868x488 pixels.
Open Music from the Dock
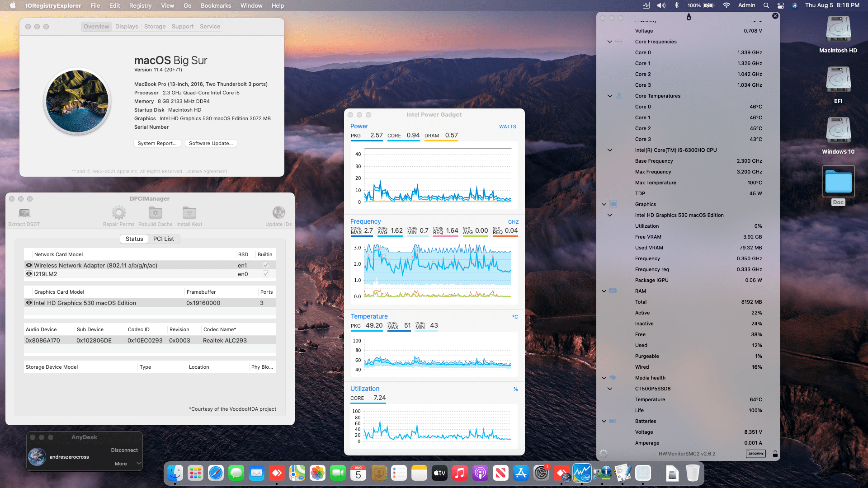(x=460, y=473)
